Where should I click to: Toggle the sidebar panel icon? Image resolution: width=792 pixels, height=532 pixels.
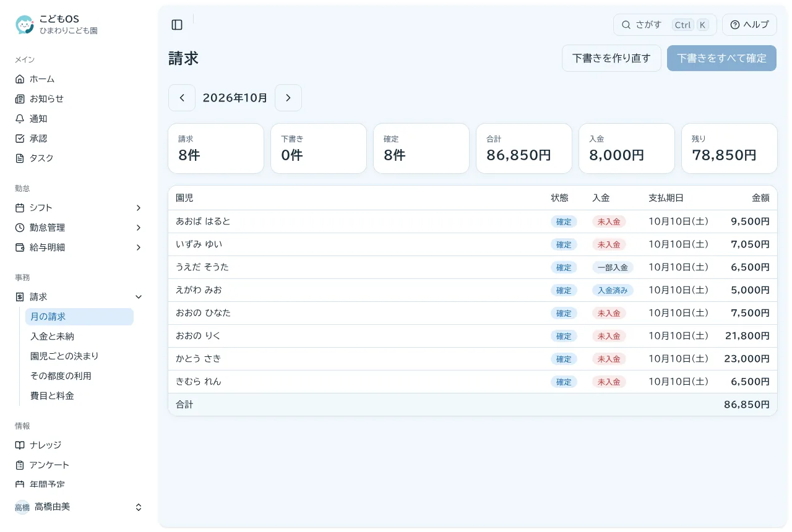(177, 25)
